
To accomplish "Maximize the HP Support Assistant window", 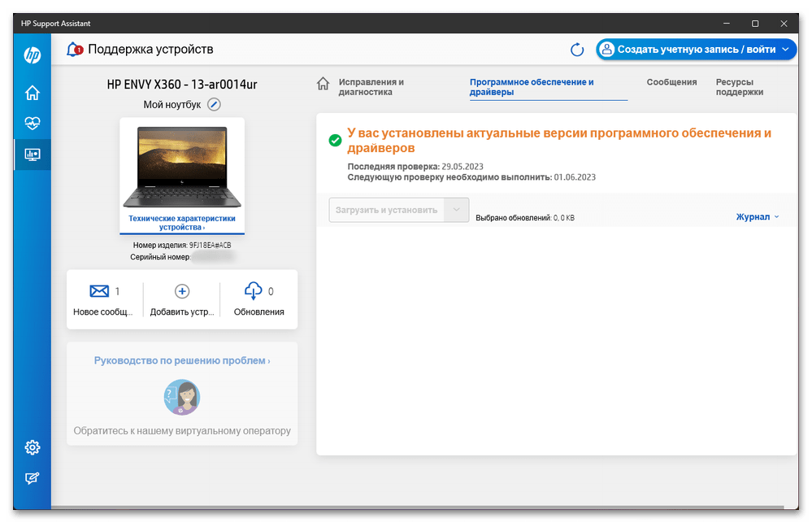I will (755, 24).
